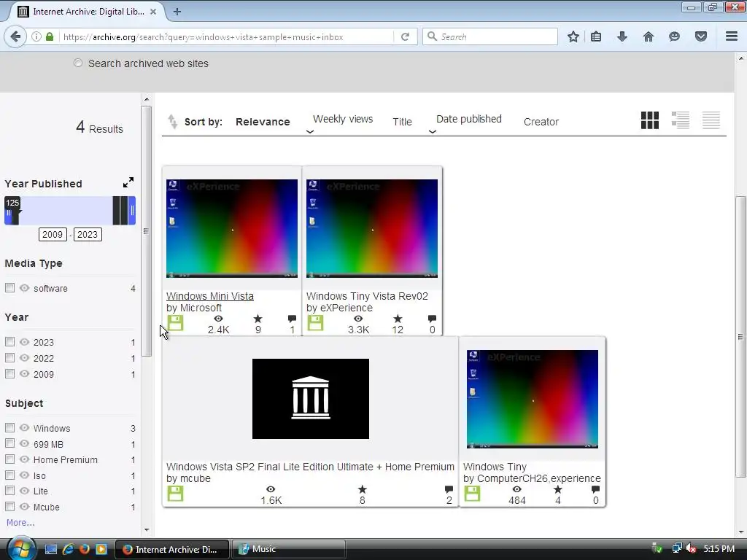Image resolution: width=747 pixels, height=560 pixels.
Task: Sort results by Title
Action: (402, 122)
